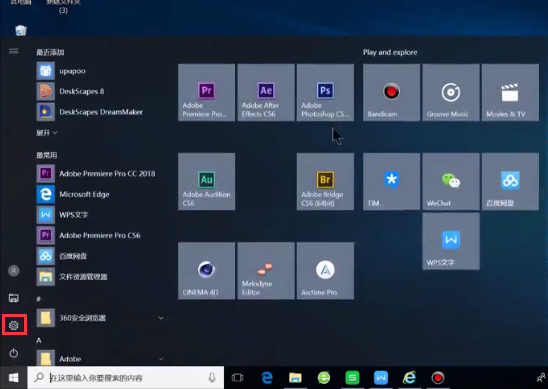
Task: Expand the recently added list
Action: [46, 133]
